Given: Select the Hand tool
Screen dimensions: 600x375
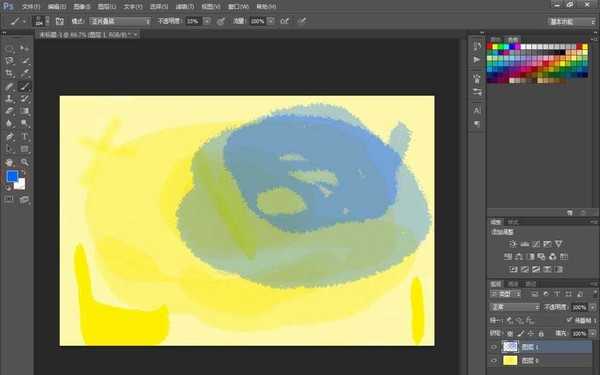Looking at the screenshot, I should pos(10,162).
